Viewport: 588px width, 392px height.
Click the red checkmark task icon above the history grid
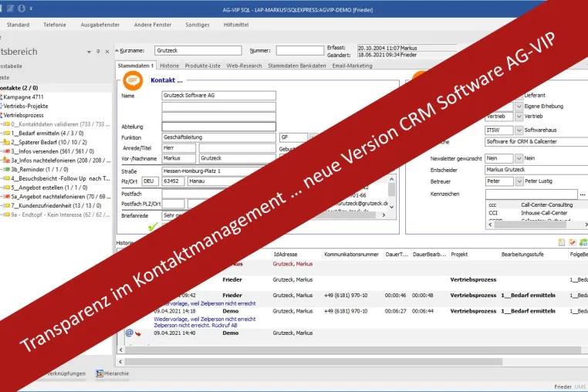pos(573,242)
